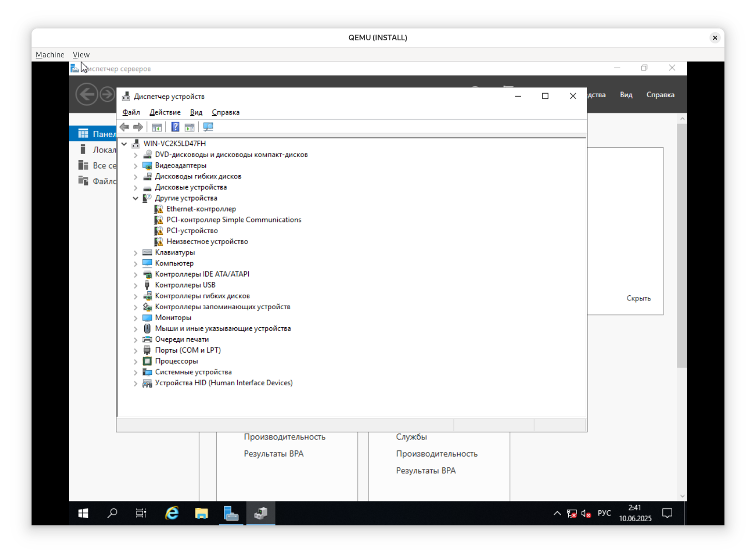Open the QEMU View menu
This screenshot has height=560, width=756.
click(x=81, y=55)
